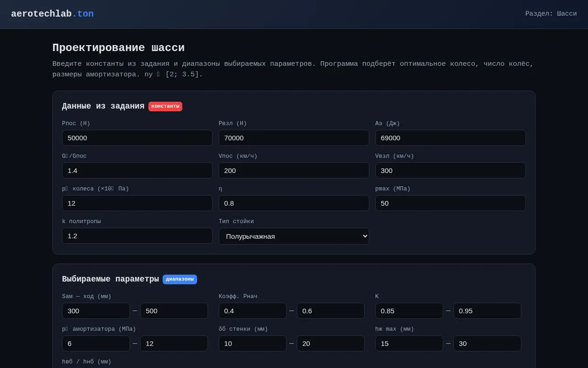Select the wheel pressure field with 12
This screenshot has height=368, width=588.
click(x=137, y=203)
